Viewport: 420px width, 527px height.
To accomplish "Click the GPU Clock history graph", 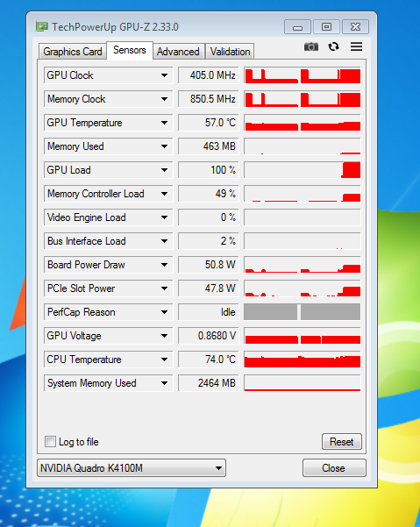I will coord(303,75).
